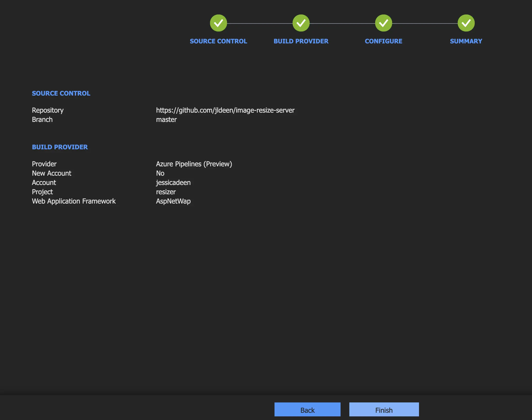Viewport: 532px width, 420px height.
Task: Click the second green checkmark icon
Action: (x=301, y=22)
